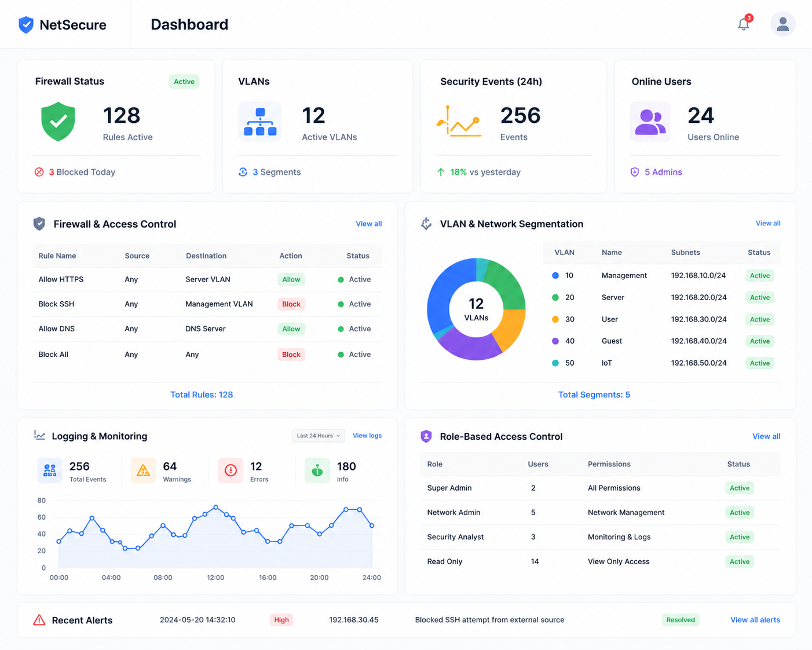Click the Errors exclamation icon
The image size is (812, 650).
point(231,470)
